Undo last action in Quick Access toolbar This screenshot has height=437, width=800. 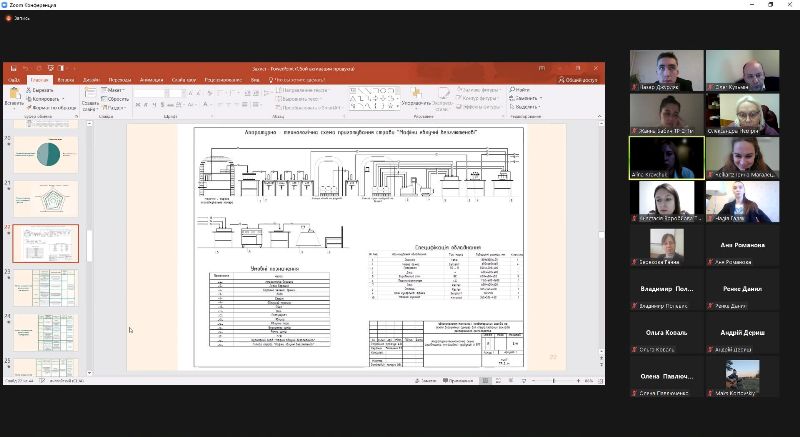26,68
